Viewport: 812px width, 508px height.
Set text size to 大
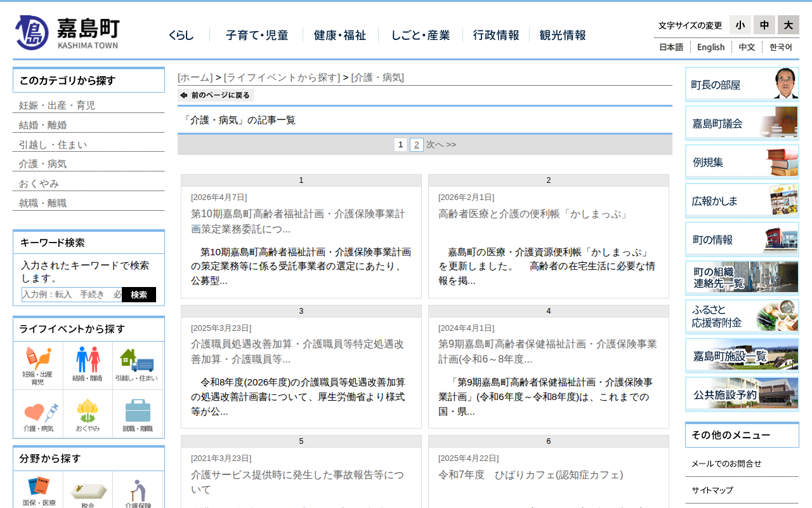(789, 25)
